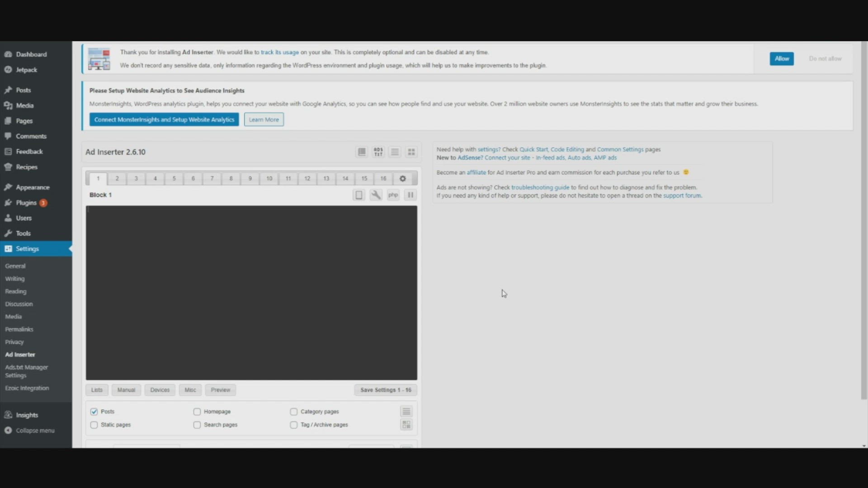Expand the Misc options section
The height and width of the screenshot is (488, 868).
click(190, 390)
